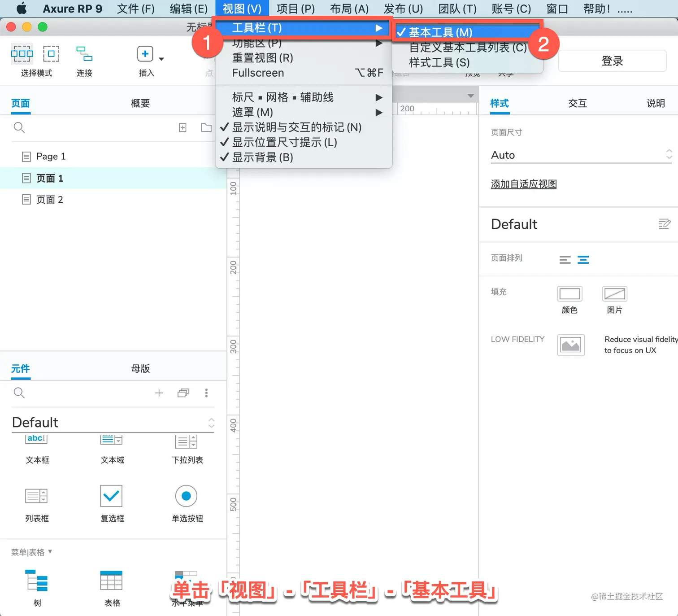Switch to the 概要 outline tab
678x616 pixels.
point(140,104)
